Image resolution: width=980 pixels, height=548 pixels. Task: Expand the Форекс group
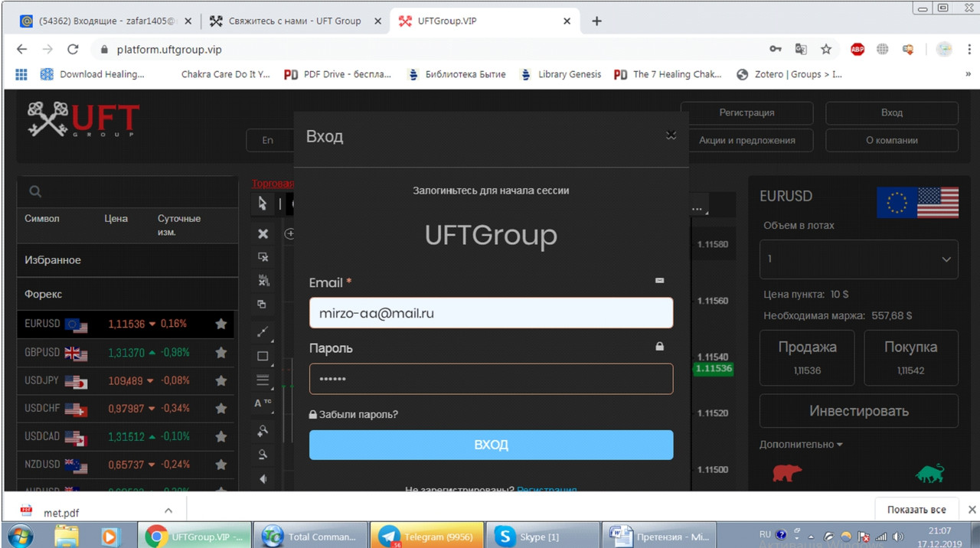coord(127,294)
